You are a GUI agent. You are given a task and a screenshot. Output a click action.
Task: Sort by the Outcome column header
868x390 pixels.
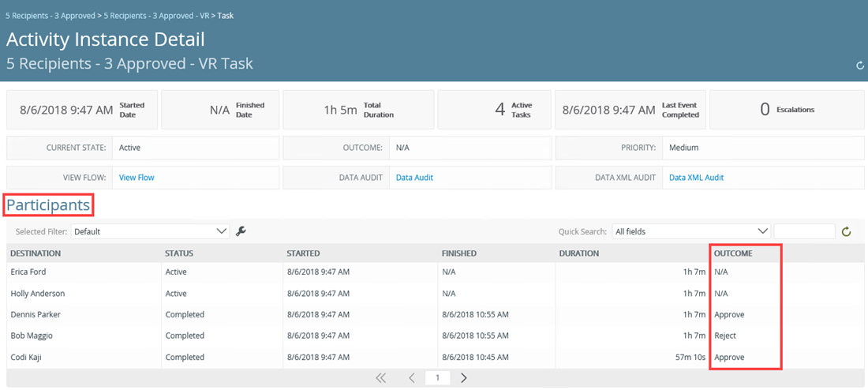[x=733, y=253]
